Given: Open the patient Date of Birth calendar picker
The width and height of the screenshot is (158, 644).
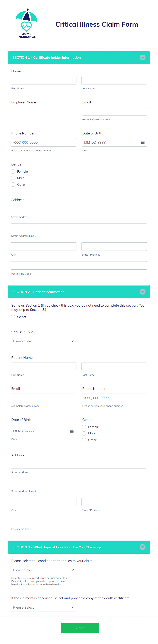Looking at the screenshot, I should coord(72,431).
